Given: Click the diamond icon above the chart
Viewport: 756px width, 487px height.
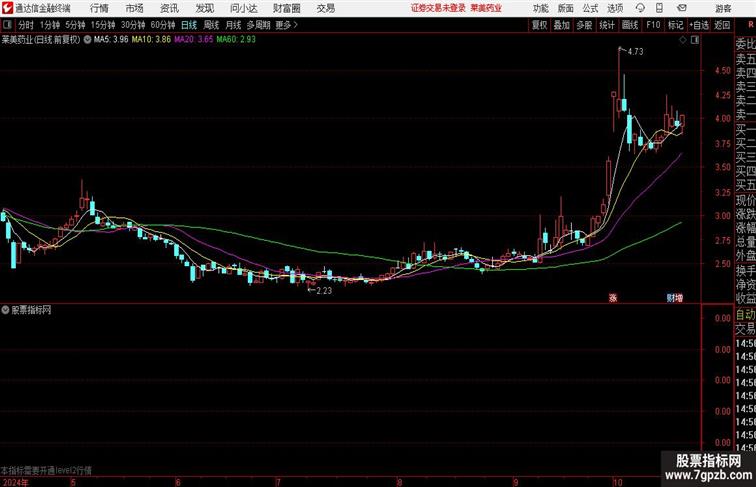Looking at the screenshot, I should pos(683,40).
